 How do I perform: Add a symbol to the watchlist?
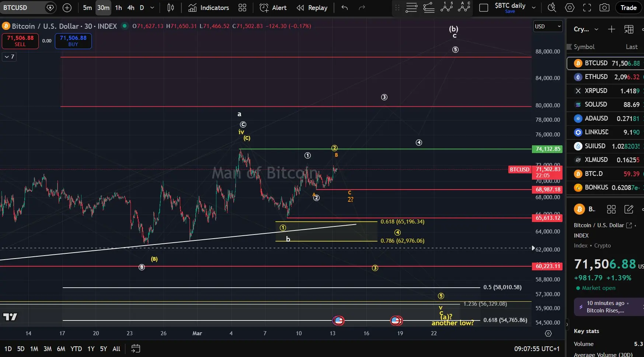pos(612,29)
